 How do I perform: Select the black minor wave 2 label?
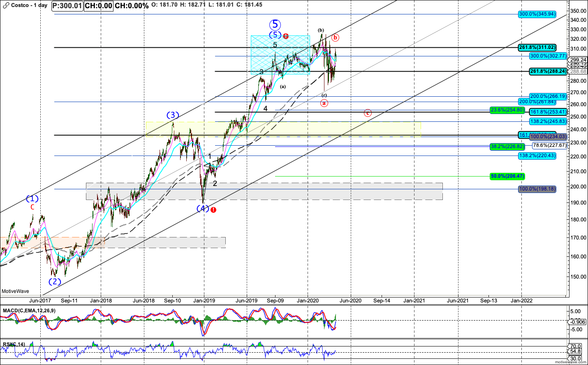click(x=215, y=184)
